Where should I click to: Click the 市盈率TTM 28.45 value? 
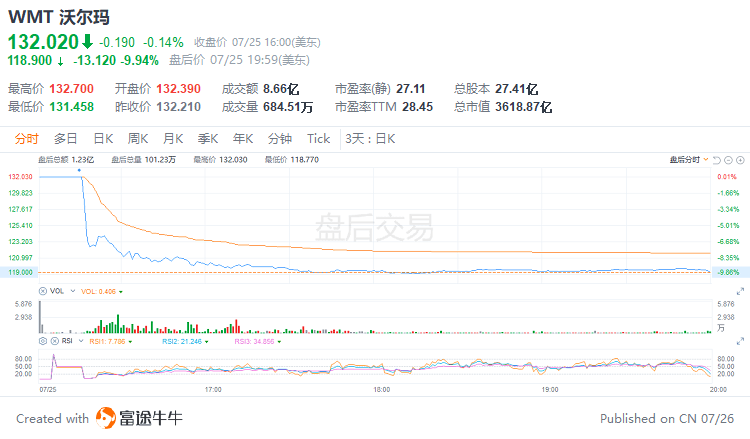[417, 107]
